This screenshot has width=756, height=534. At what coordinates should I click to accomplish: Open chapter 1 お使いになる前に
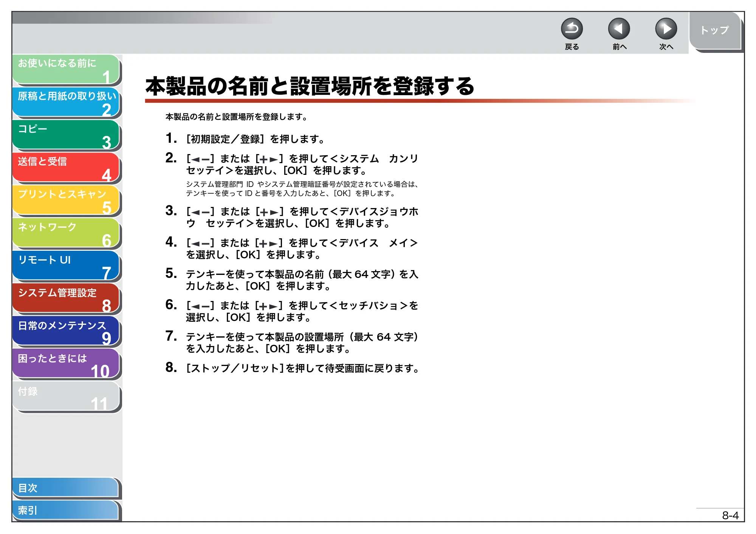[66, 69]
